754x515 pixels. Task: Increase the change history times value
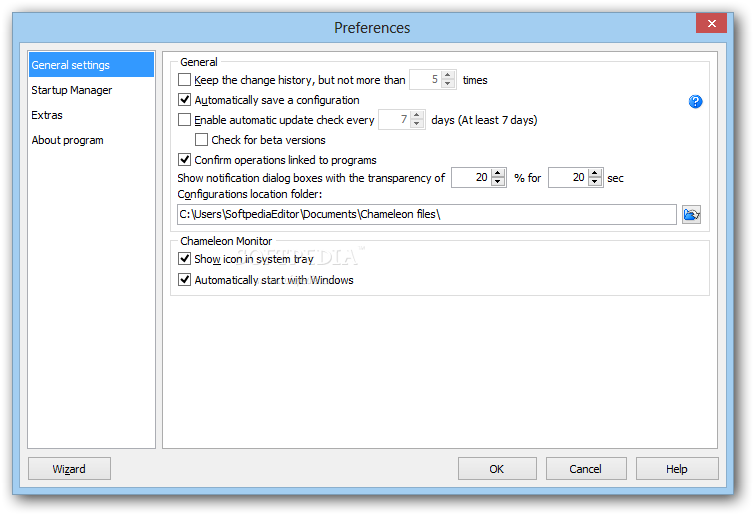tap(448, 75)
